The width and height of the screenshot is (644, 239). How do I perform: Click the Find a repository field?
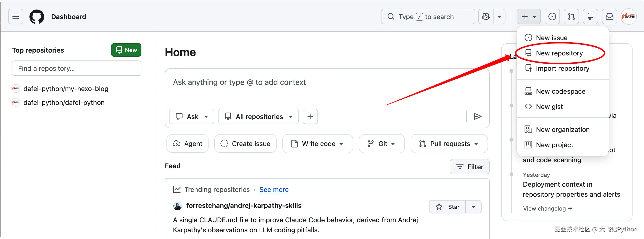click(x=76, y=68)
